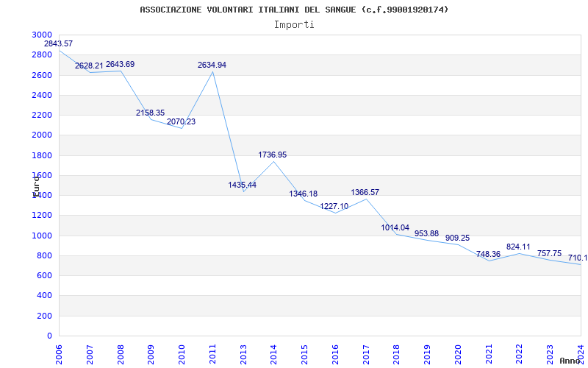Click the 2000 y-axis tick label

tap(42, 135)
